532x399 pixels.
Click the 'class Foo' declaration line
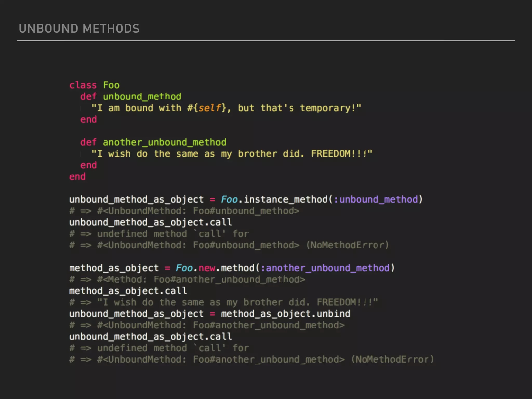click(94, 85)
